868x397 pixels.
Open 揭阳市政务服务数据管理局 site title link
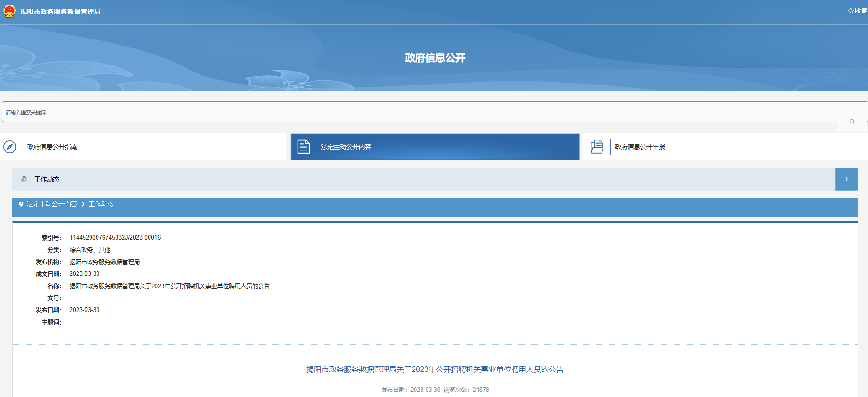pos(60,12)
